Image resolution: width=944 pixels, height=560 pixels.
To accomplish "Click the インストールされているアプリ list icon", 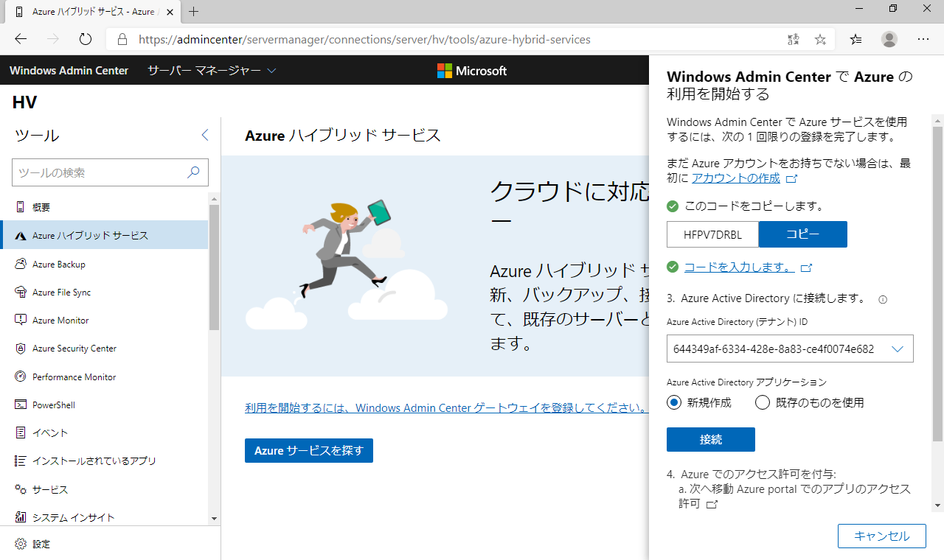I will pyautogui.click(x=20, y=461).
